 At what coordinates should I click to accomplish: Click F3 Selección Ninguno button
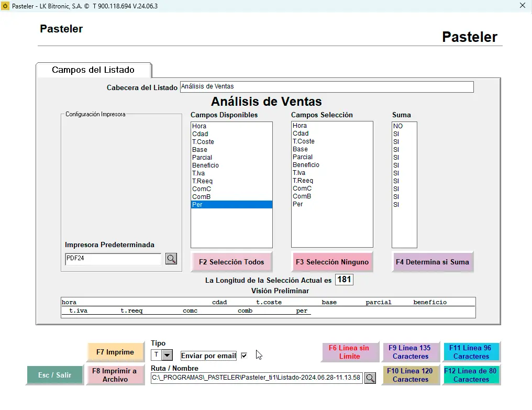click(x=332, y=262)
